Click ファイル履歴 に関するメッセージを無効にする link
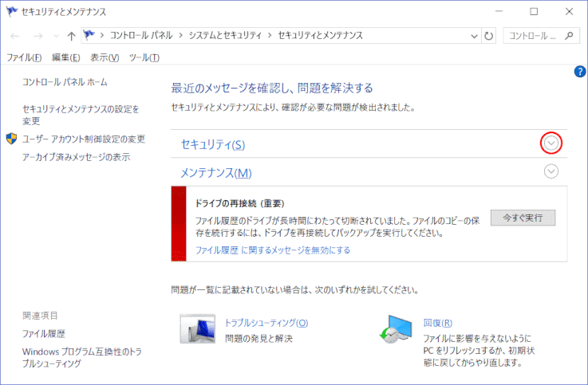The image size is (588, 385). pos(273,249)
